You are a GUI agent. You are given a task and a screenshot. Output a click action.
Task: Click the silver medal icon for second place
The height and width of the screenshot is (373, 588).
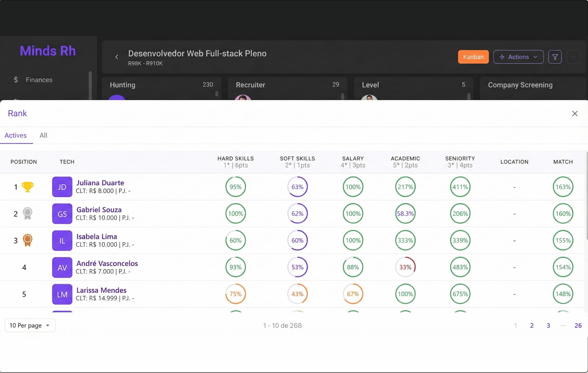tap(27, 214)
